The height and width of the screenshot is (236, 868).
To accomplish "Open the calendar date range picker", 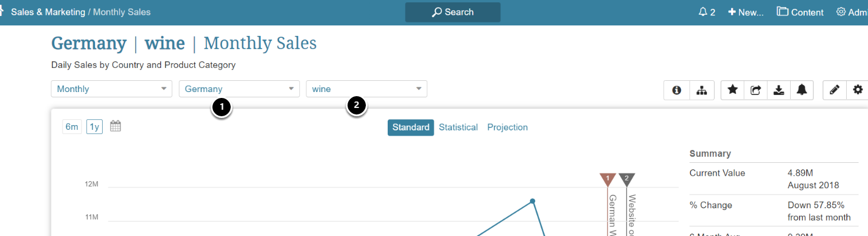I will point(116,126).
